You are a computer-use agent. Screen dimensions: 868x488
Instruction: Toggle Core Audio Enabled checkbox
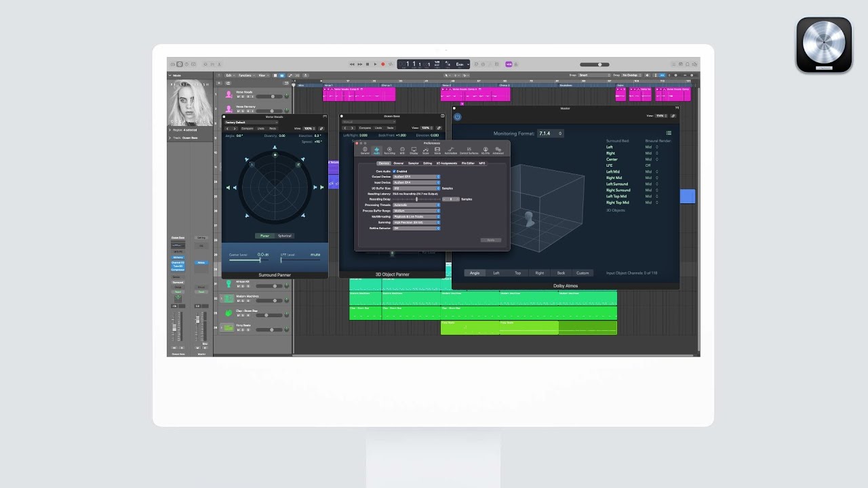click(x=394, y=171)
